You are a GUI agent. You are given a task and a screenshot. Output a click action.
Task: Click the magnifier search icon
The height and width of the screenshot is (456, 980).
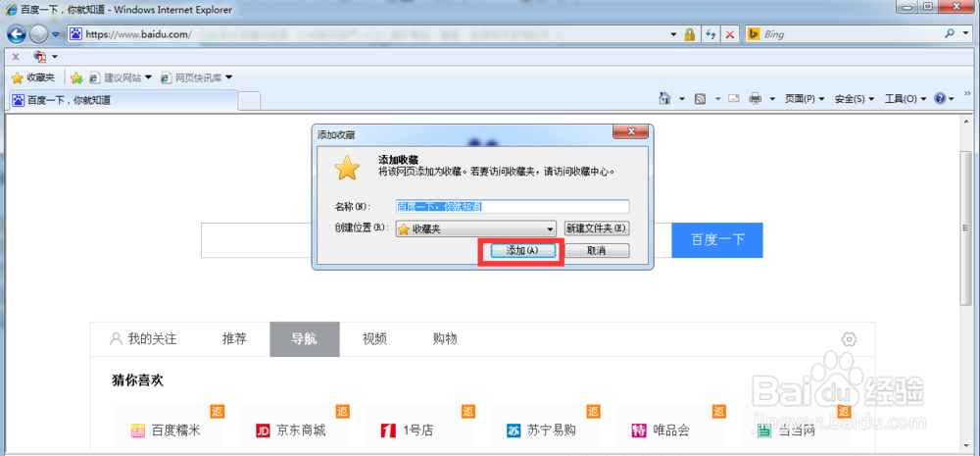950,33
